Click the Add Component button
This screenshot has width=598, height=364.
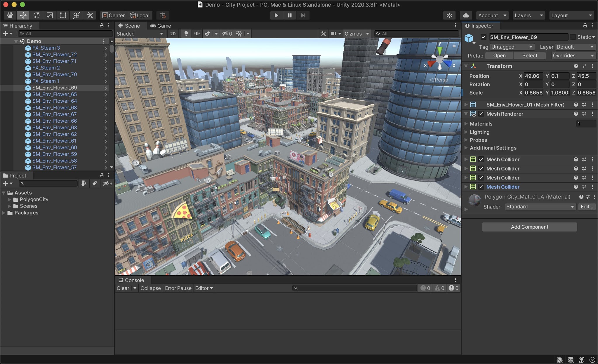(530, 227)
